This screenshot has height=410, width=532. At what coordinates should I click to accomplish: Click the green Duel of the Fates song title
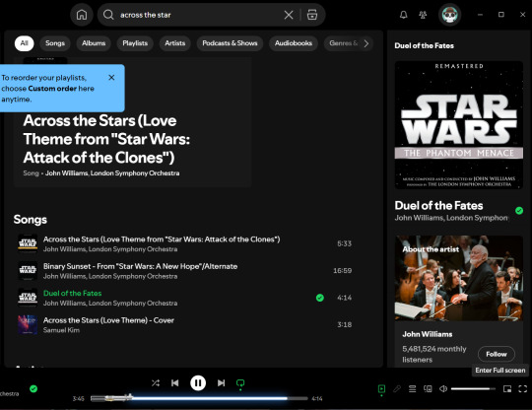pos(72,294)
